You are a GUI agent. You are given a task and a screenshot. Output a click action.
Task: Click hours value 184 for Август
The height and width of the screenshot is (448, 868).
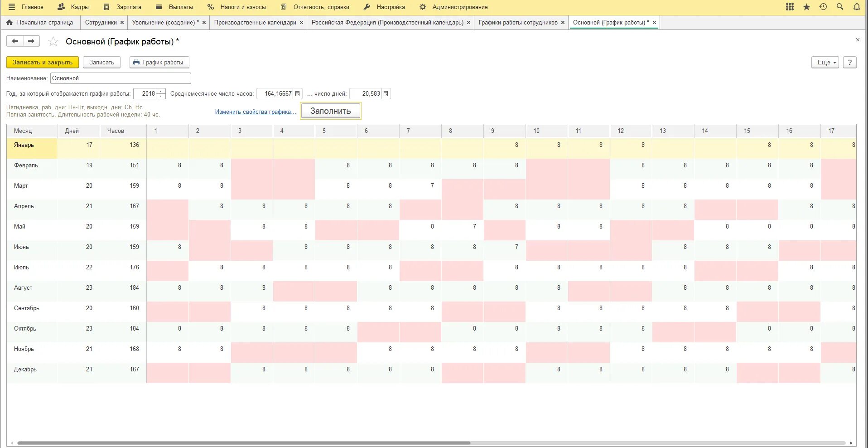click(x=134, y=288)
